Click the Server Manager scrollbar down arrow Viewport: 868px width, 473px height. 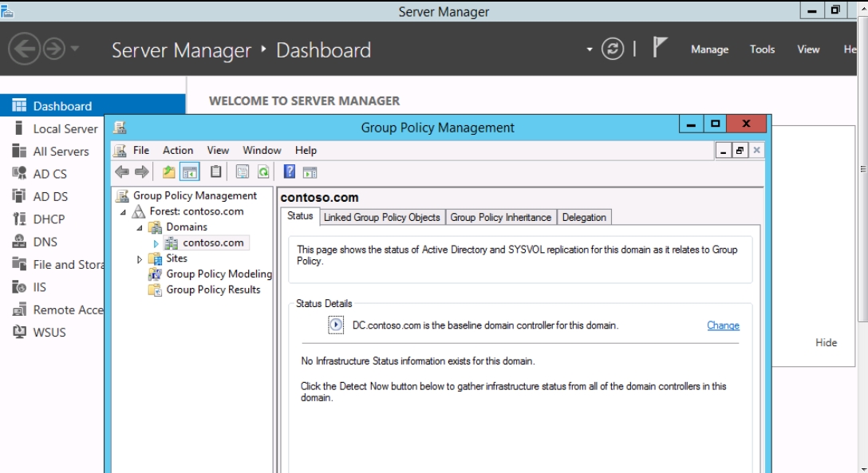(x=863, y=469)
